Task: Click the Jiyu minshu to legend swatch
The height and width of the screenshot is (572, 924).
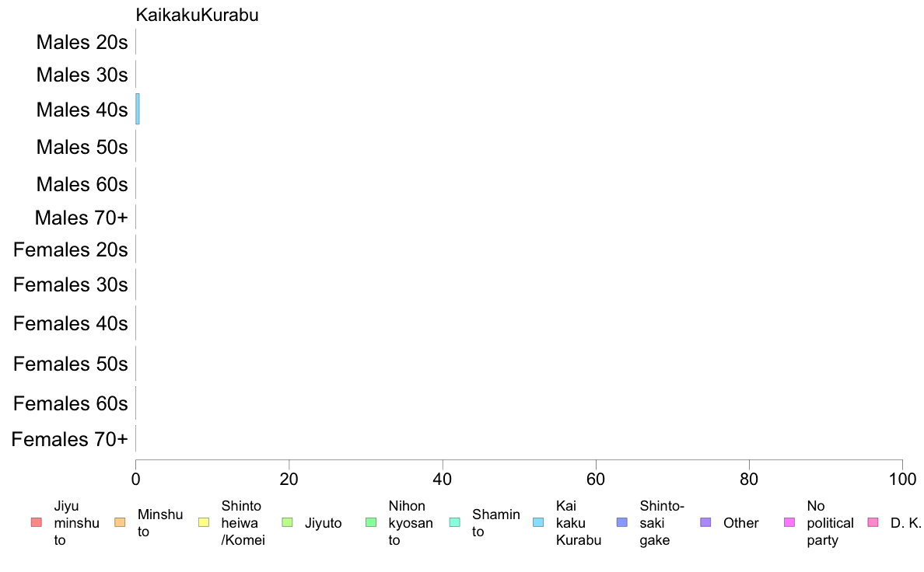Action: pyautogui.click(x=37, y=522)
